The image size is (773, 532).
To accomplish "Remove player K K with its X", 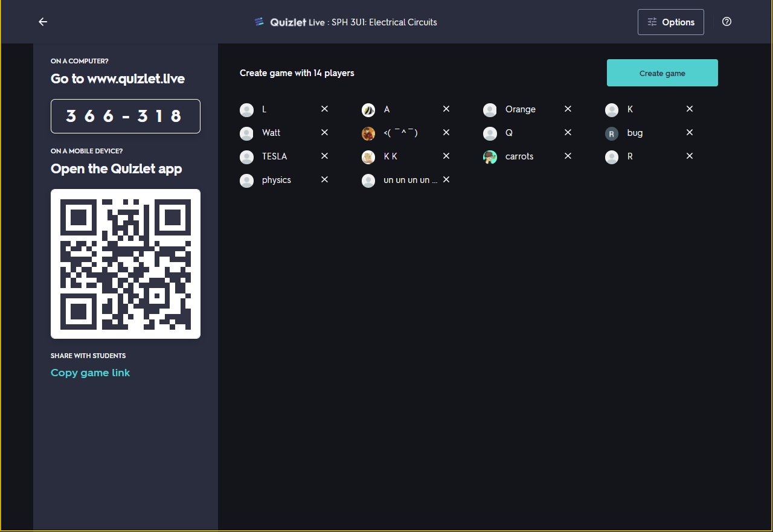I will pos(446,156).
